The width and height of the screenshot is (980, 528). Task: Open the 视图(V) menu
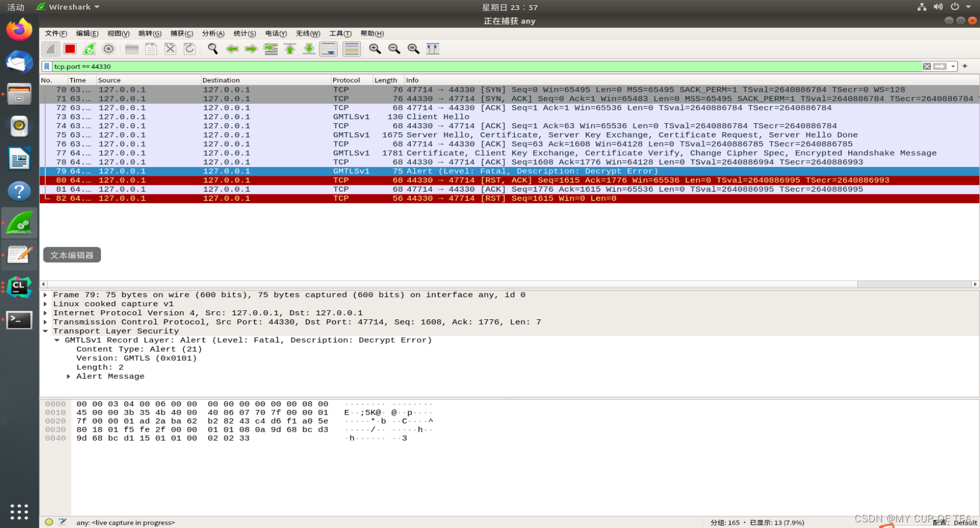click(x=118, y=34)
